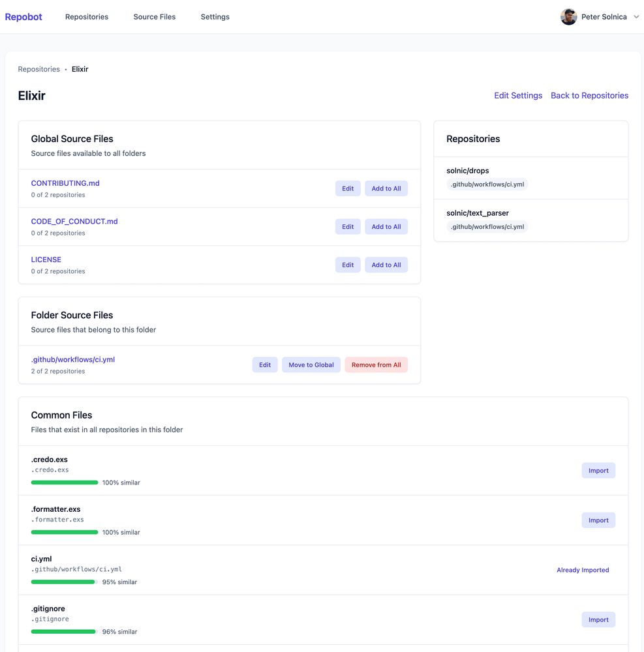Screen dimensions: 644x652
Task: Click the 95% similar label
Action: pyautogui.click(x=119, y=582)
